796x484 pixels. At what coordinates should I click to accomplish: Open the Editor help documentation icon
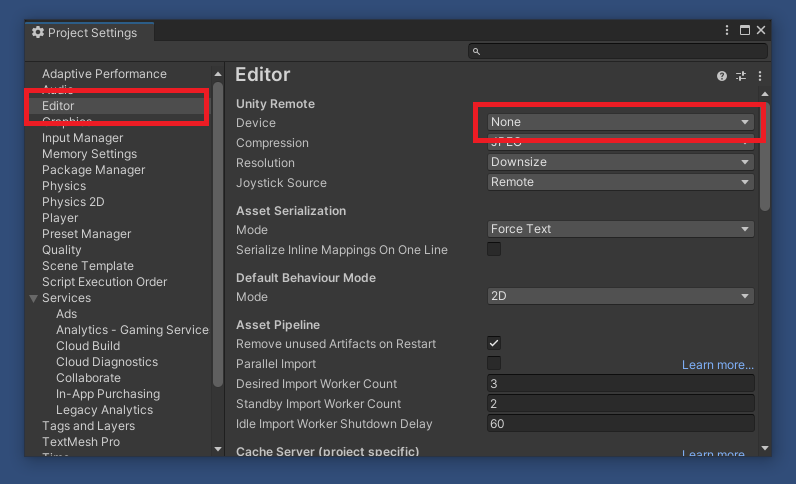(721, 76)
